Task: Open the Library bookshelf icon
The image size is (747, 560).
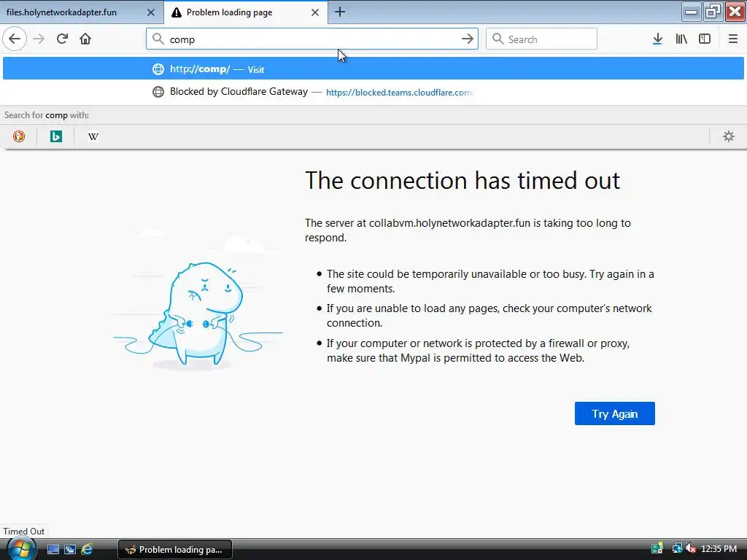Action: [x=681, y=39]
